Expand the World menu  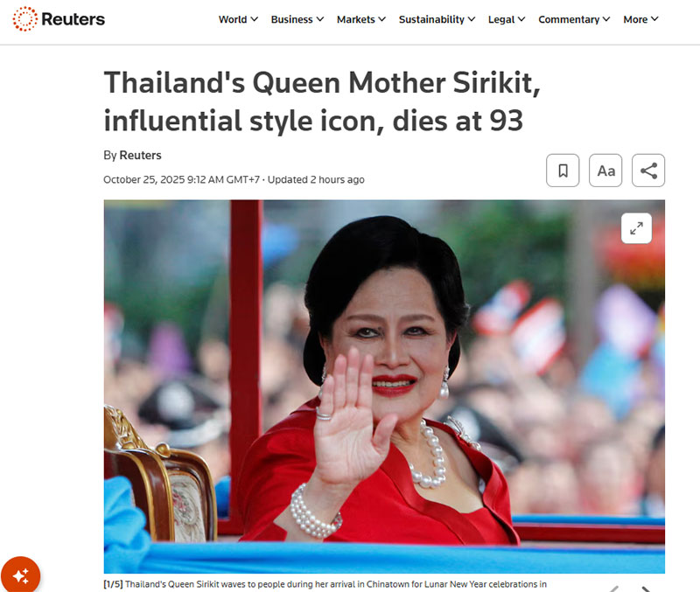click(x=238, y=19)
